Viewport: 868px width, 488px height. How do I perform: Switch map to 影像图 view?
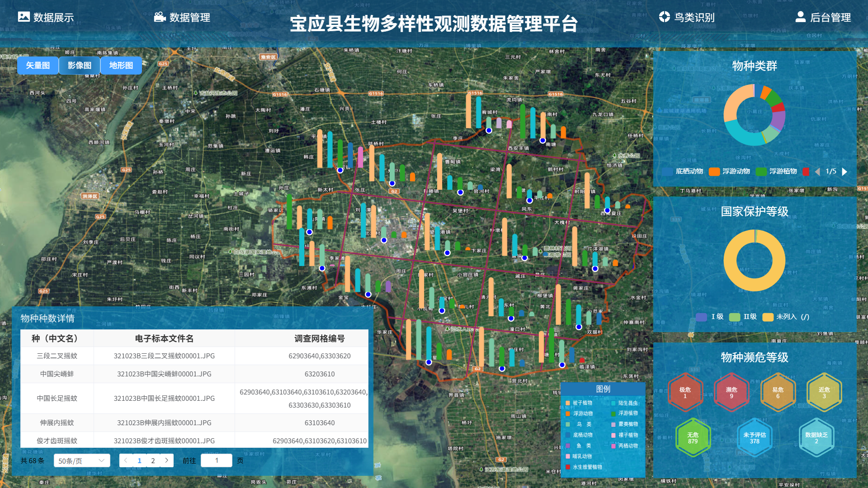(80, 66)
